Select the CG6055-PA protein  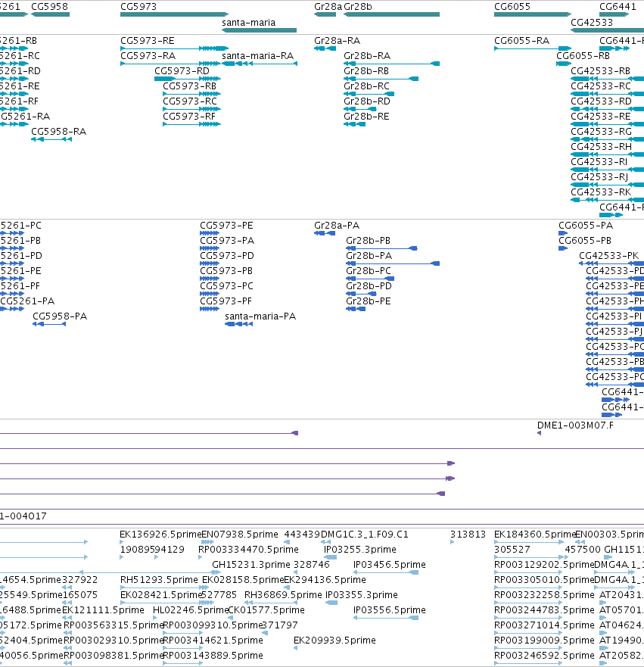(586, 225)
